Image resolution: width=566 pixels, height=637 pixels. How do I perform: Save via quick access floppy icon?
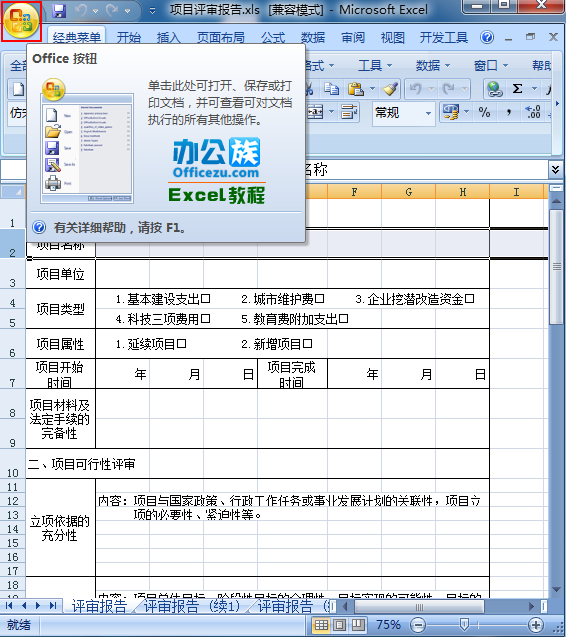click(x=59, y=11)
